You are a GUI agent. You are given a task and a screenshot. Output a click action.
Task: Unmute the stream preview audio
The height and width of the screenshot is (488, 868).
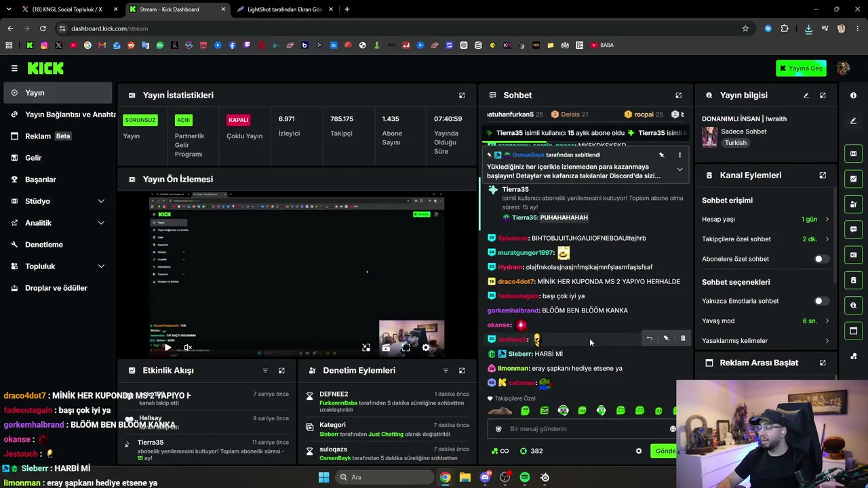tap(188, 348)
